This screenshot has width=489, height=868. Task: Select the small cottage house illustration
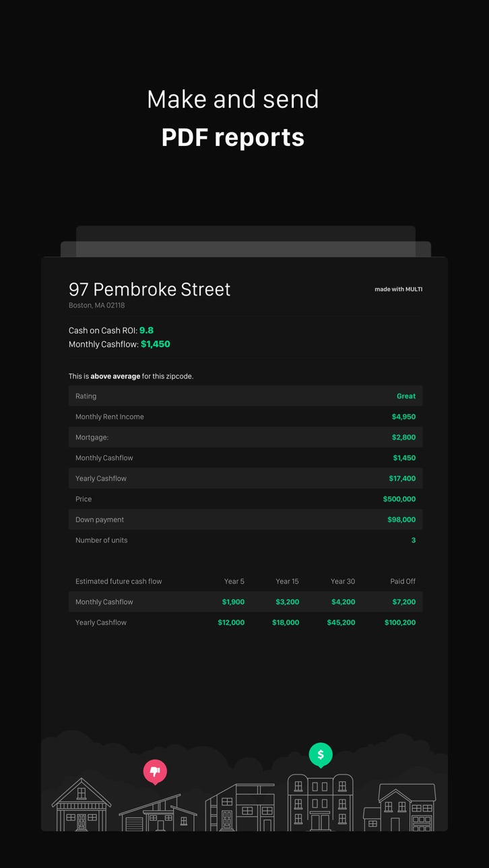click(x=81, y=804)
